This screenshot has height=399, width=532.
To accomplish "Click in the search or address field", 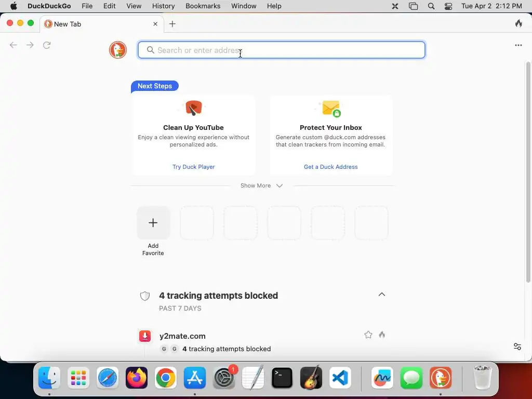I will pos(281,50).
